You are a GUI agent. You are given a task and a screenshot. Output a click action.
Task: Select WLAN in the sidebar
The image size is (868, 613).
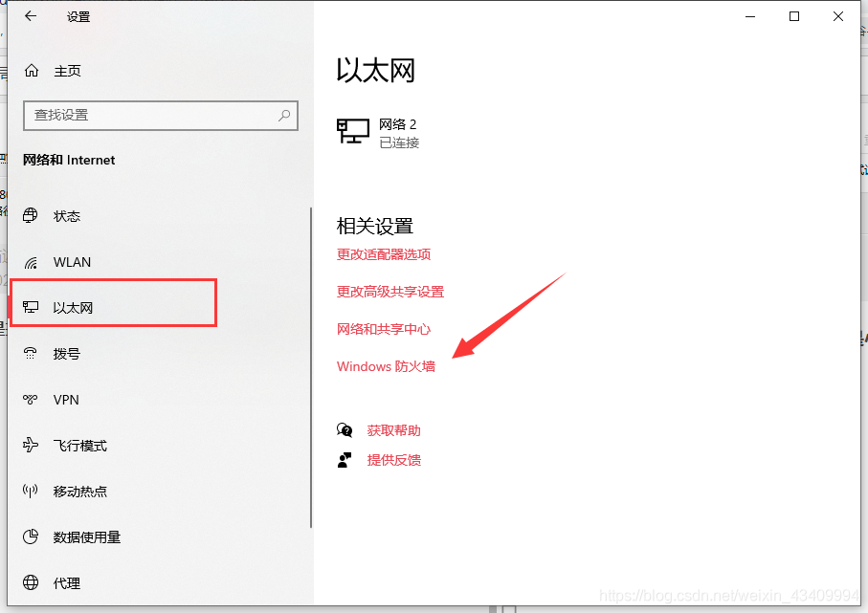point(72,262)
